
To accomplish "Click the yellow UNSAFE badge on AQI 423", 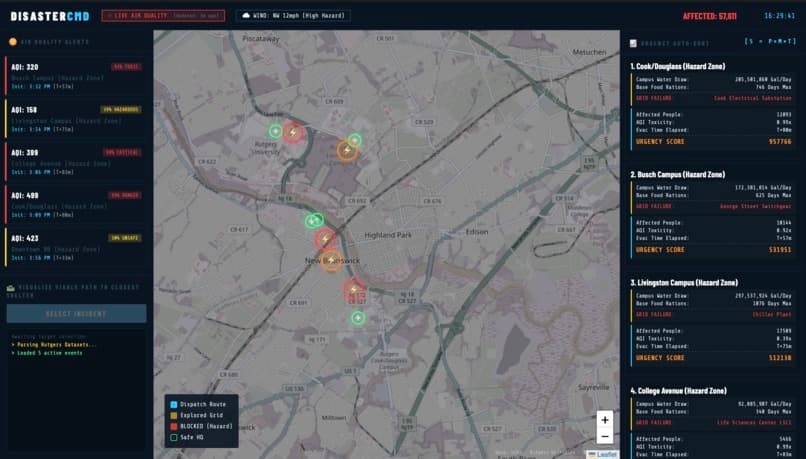I will 125,238.
